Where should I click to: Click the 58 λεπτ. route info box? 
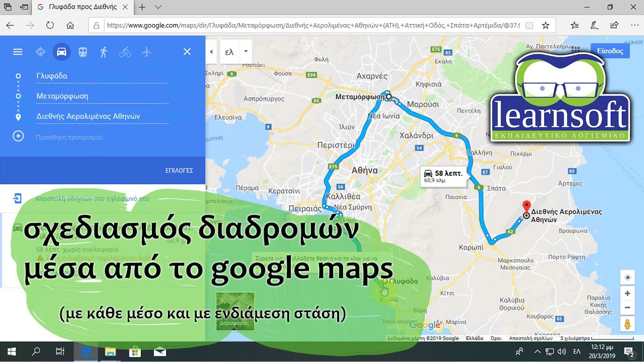coord(444,176)
